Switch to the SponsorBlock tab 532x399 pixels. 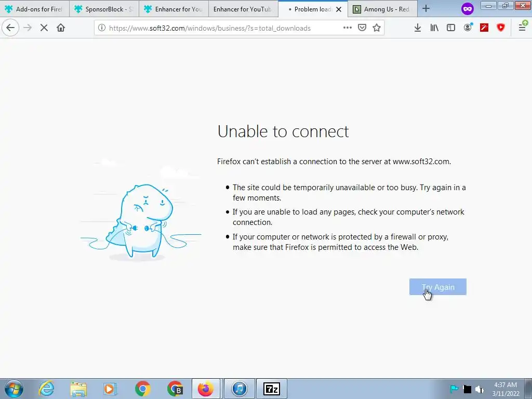[x=104, y=9]
